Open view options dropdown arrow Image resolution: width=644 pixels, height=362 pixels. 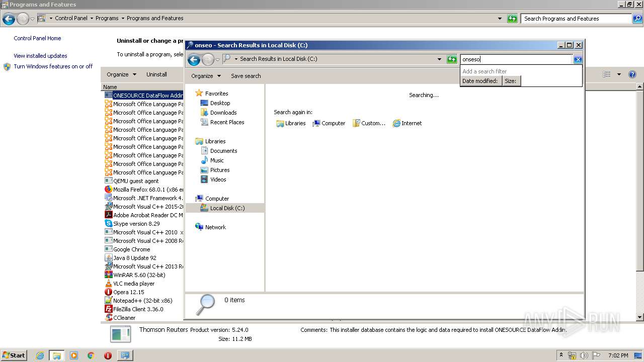(619, 74)
